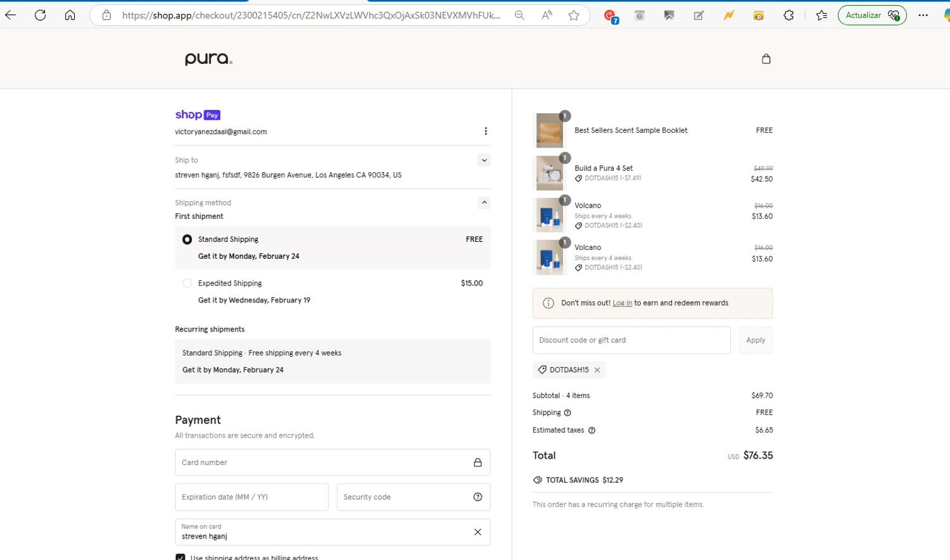
Task: Click the Security code field
Action: pos(414,497)
